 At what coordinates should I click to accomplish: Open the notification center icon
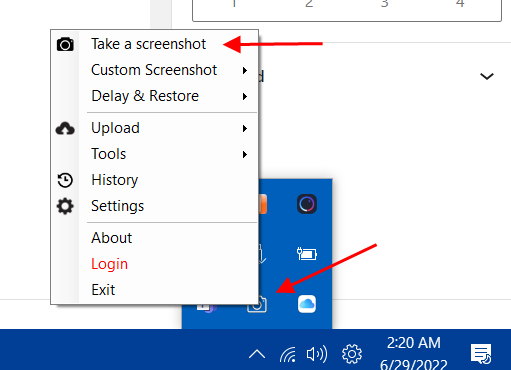click(481, 354)
